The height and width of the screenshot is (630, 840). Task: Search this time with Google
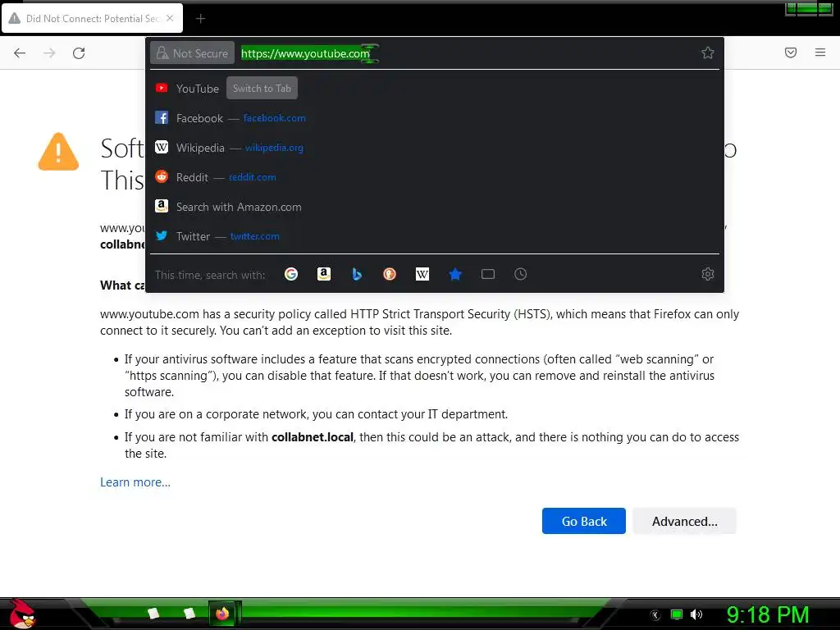[x=291, y=274]
